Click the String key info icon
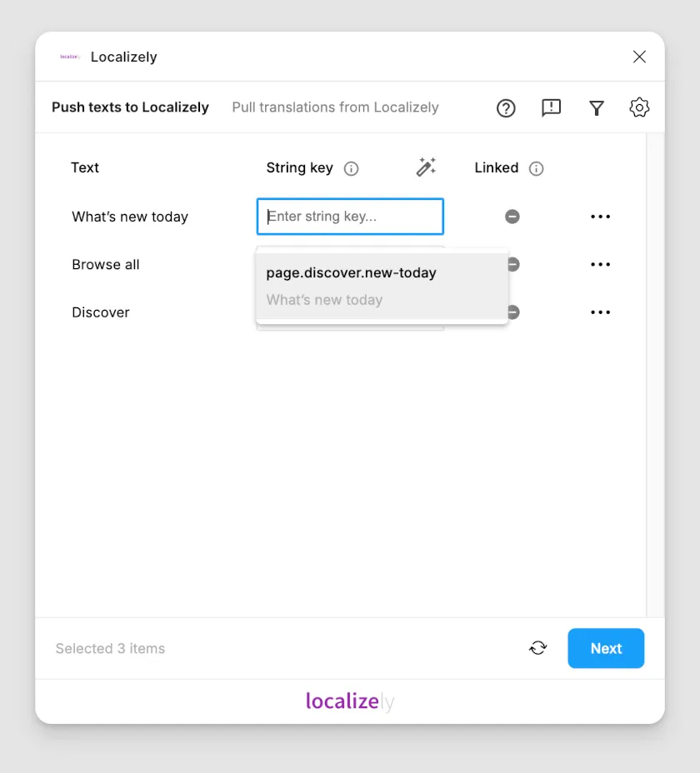This screenshot has width=700, height=773. click(x=351, y=168)
